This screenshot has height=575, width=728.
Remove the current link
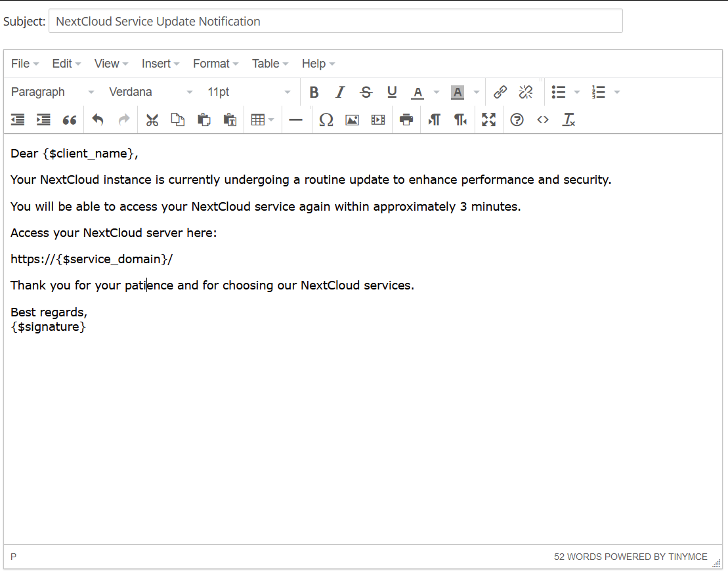coord(525,92)
